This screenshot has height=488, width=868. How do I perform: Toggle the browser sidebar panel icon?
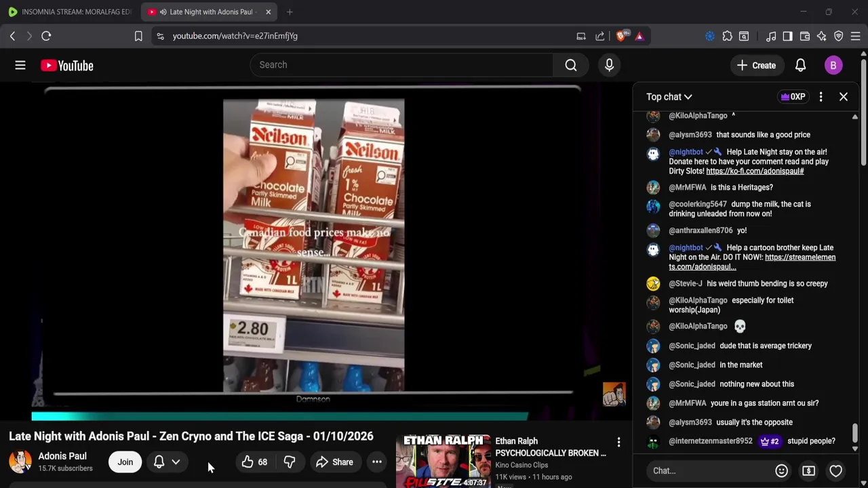point(787,36)
